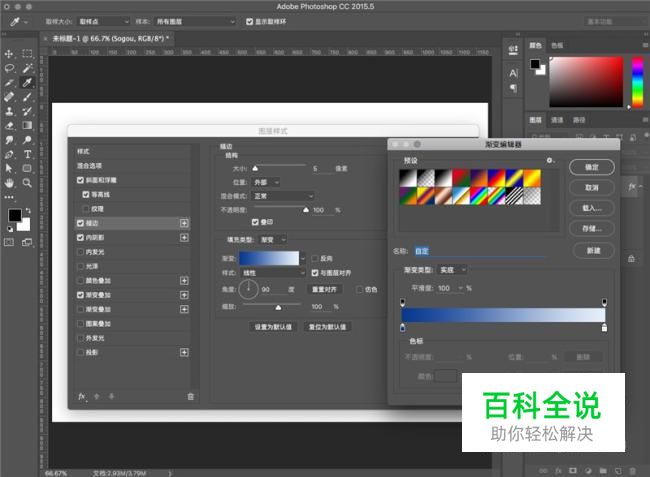Viewport: 650px width, 477px height.
Task: Select the Dodge tool
Action: pyautogui.click(x=27, y=140)
